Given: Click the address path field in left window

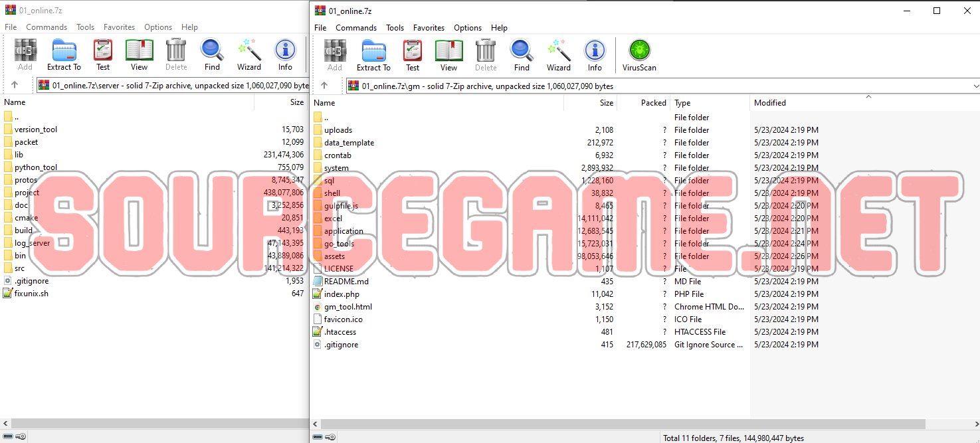Looking at the screenshot, I should click(x=173, y=85).
